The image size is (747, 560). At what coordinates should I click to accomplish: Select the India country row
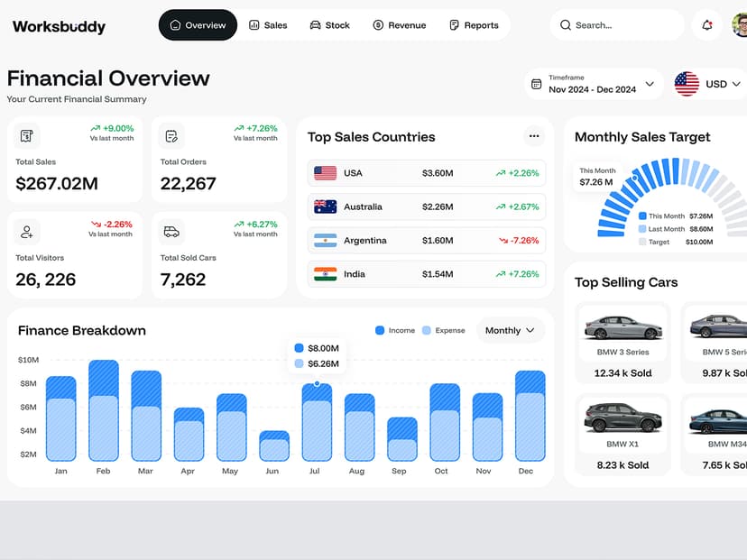(427, 274)
